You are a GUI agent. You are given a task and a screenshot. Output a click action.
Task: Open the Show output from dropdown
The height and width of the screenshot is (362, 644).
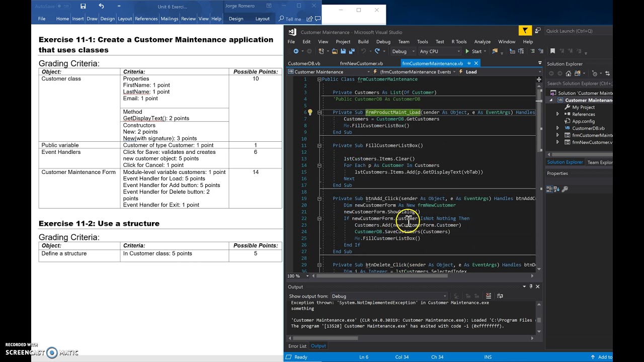pos(388,296)
